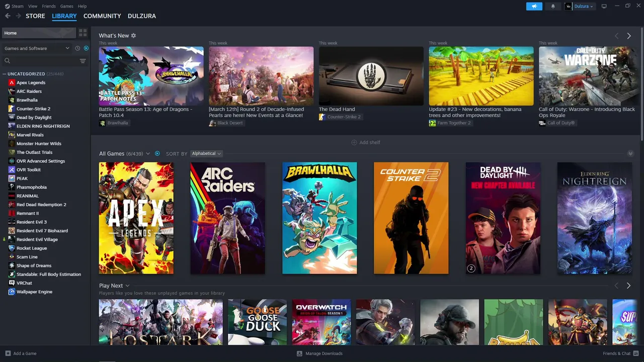The height and width of the screenshot is (362, 644).
Task: Advance Play Next shelf with the right arrow
Action: click(629, 286)
